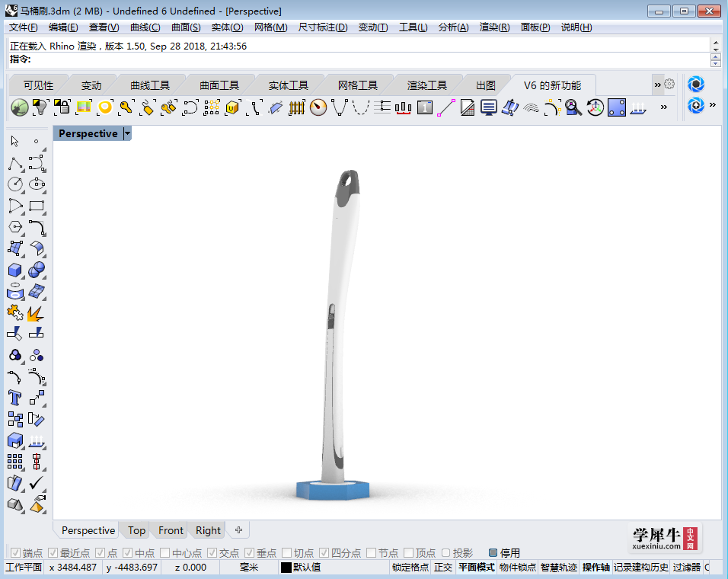Click the bar chart icon in toolbar
728x579 pixels.
pyautogui.click(x=403, y=107)
